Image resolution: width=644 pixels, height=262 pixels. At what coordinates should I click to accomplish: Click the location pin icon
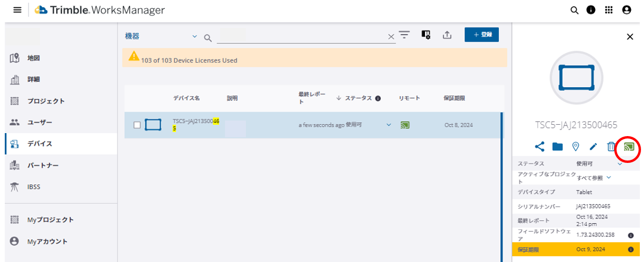(575, 146)
